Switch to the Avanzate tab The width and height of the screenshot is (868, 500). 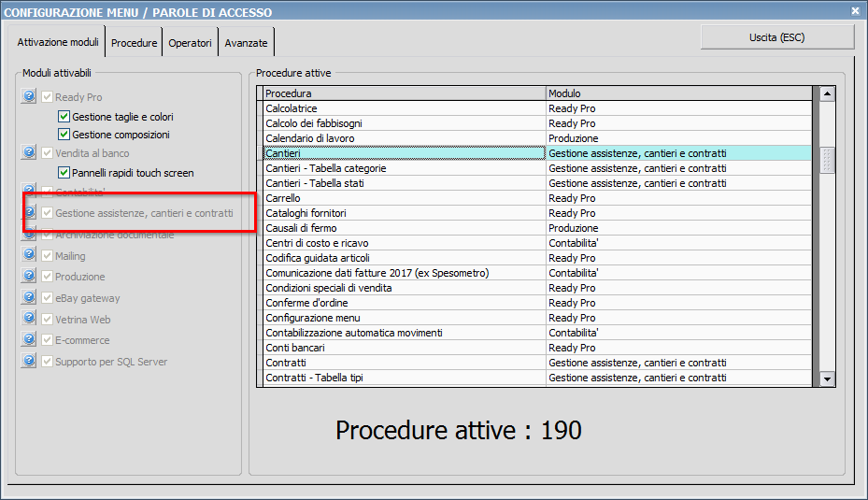[246, 43]
